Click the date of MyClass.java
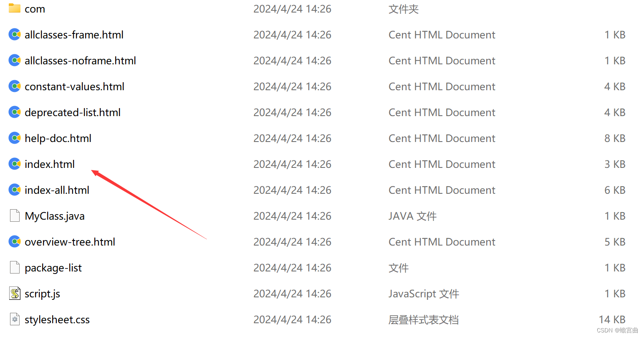Viewport: 644px width, 337px height. tap(292, 216)
